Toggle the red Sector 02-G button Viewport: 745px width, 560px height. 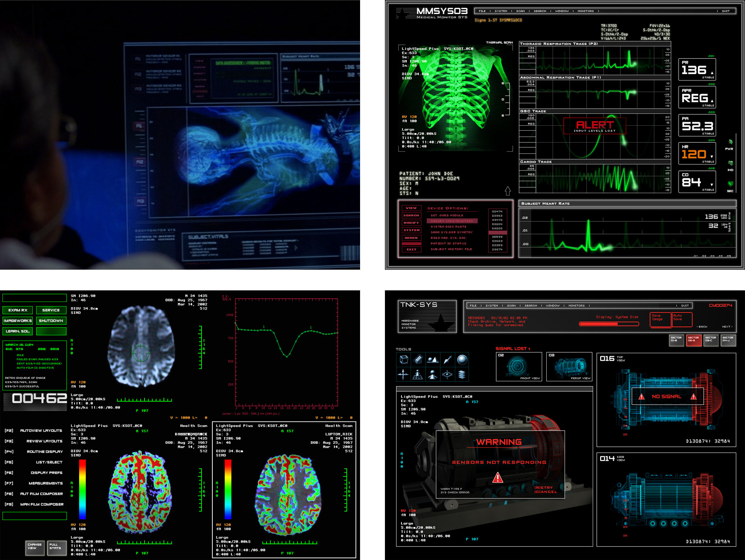[694, 340]
